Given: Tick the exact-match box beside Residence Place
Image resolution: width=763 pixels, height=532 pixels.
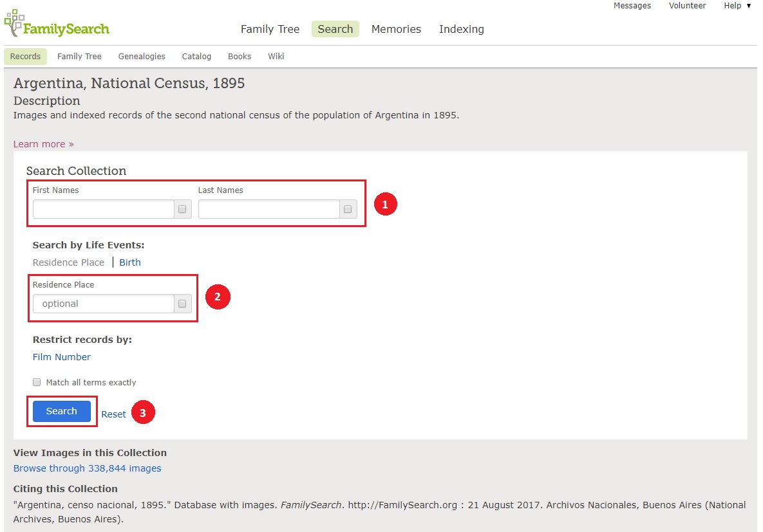Looking at the screenshot, I should [182, 304].
